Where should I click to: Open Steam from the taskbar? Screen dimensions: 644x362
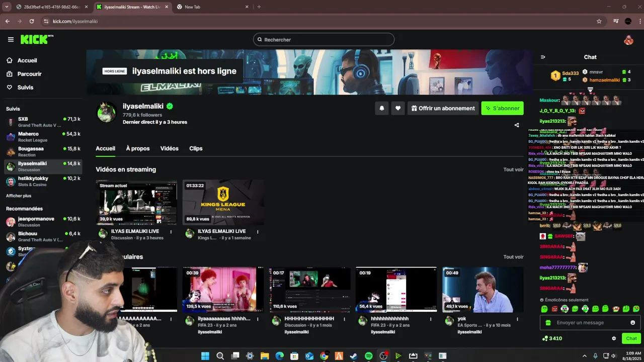(354, 356)
